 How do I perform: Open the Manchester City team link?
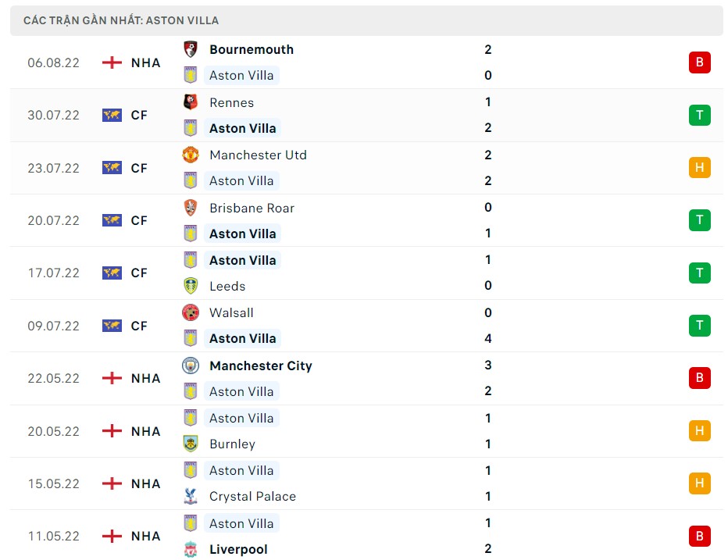(x=260, y=366)
